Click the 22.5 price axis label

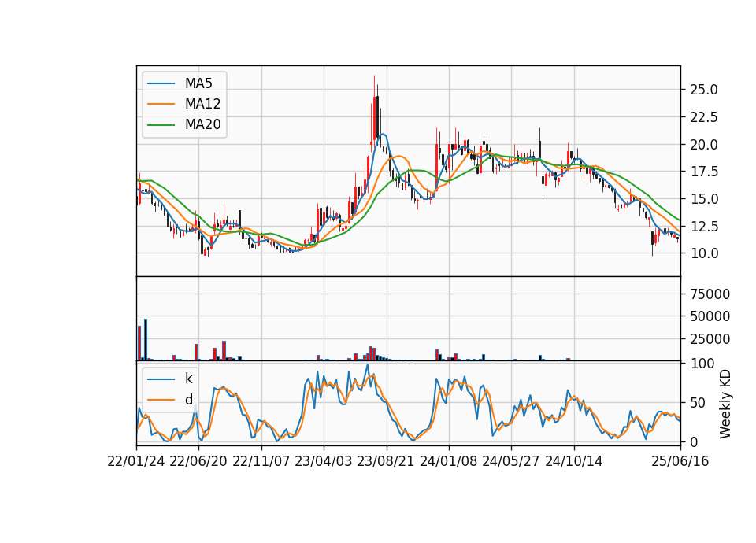704,117
